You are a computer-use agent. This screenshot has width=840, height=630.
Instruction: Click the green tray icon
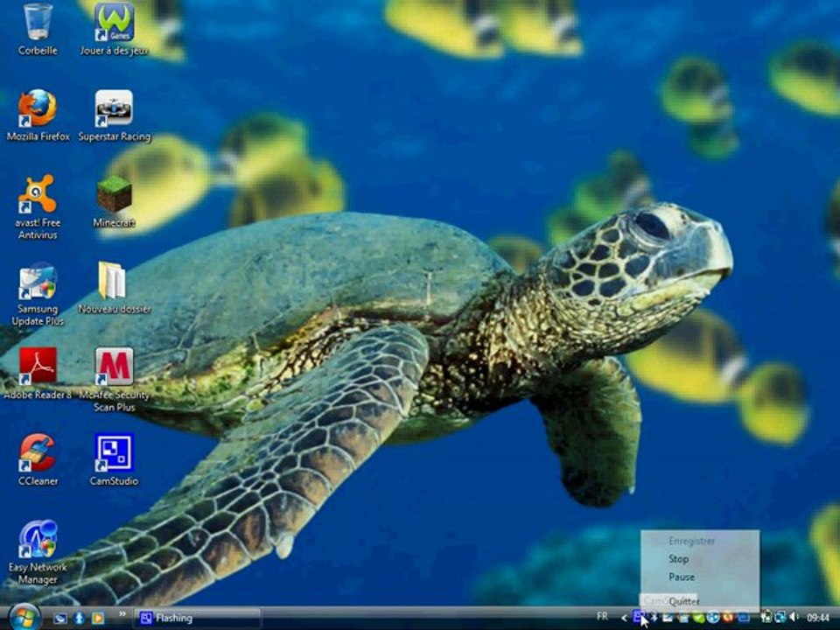click(x=698, y=618)
